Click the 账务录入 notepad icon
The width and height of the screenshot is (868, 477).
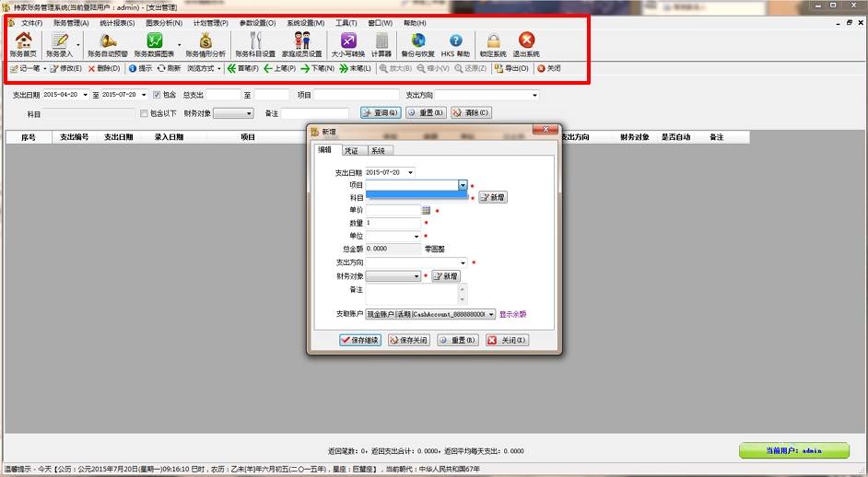click(x=59, y=45)
